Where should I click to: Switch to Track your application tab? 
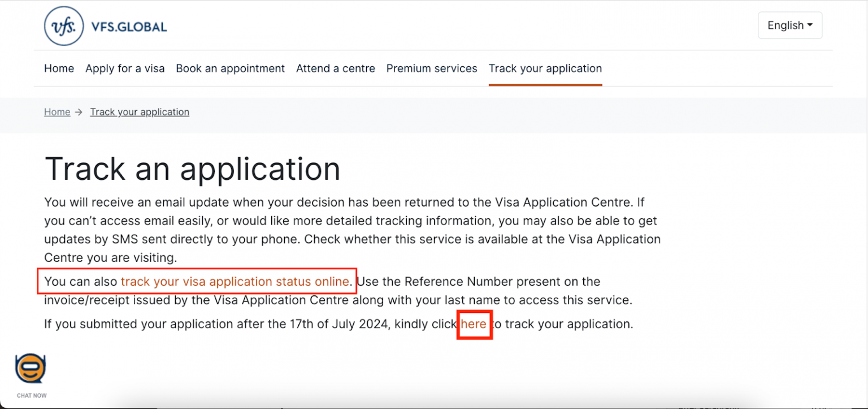tap(545, 68)
